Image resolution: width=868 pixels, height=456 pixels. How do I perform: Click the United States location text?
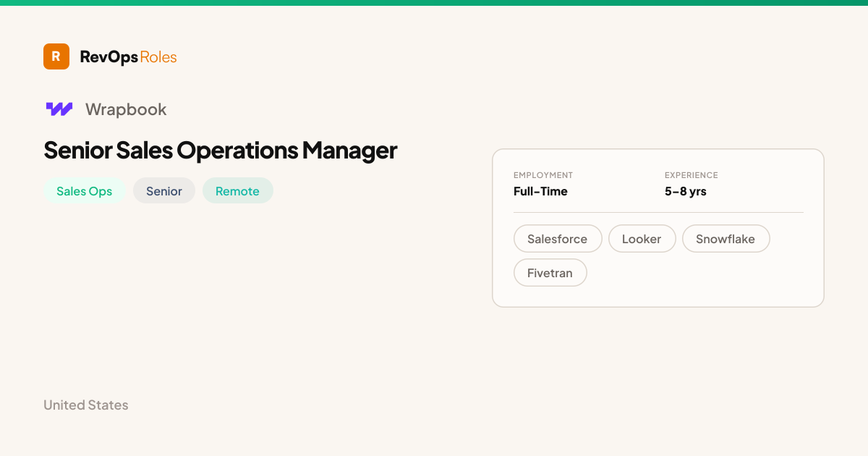[x=86, y=405]
